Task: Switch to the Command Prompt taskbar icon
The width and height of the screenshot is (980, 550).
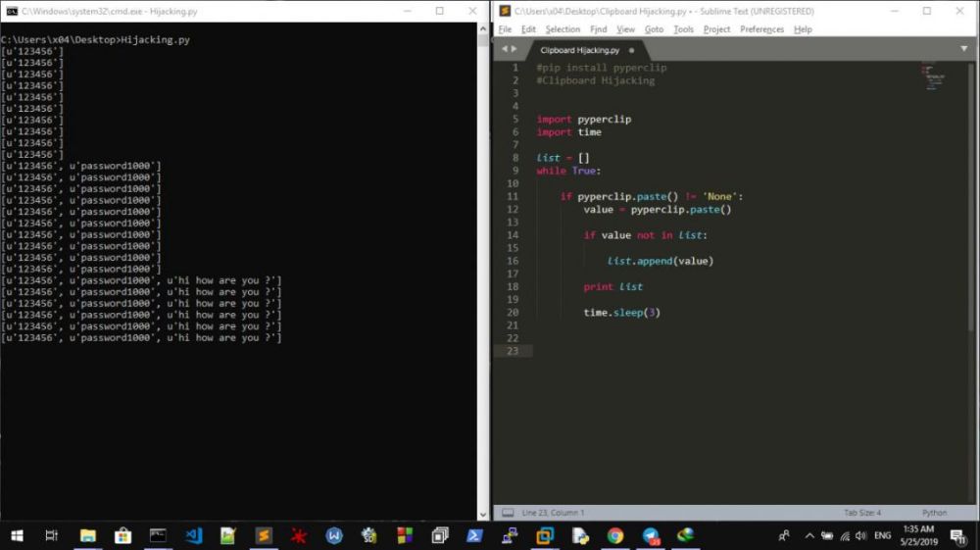Action: [x=158, y=535]
